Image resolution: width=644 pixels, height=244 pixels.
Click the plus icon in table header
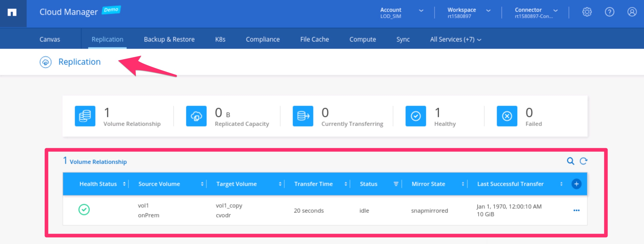click(576, 184)
